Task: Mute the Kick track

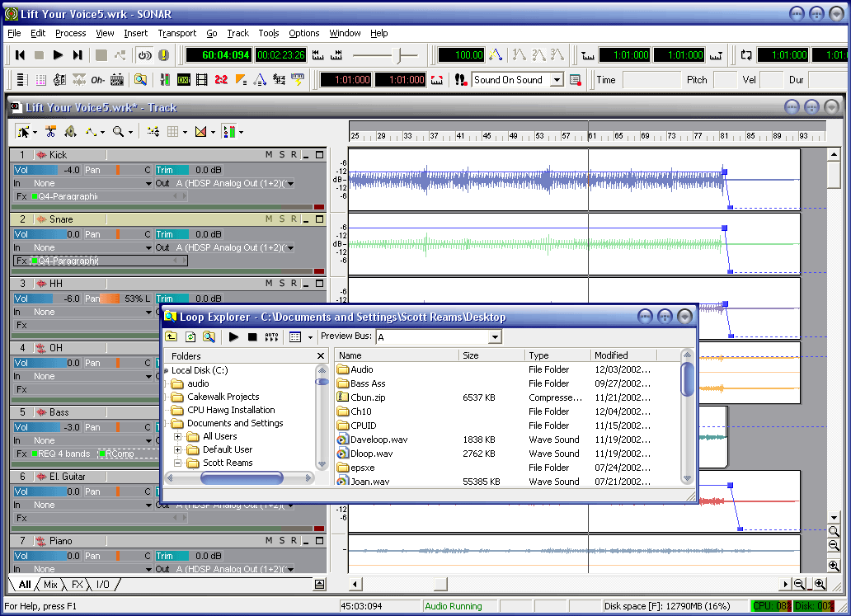Action: coord(269,155)
